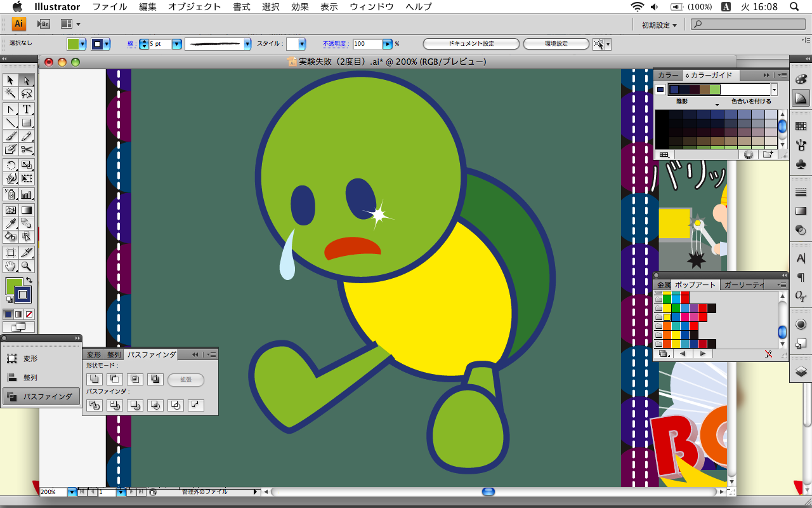
Task: Choose the Lasso tool
Action: [x=27, y=93]
